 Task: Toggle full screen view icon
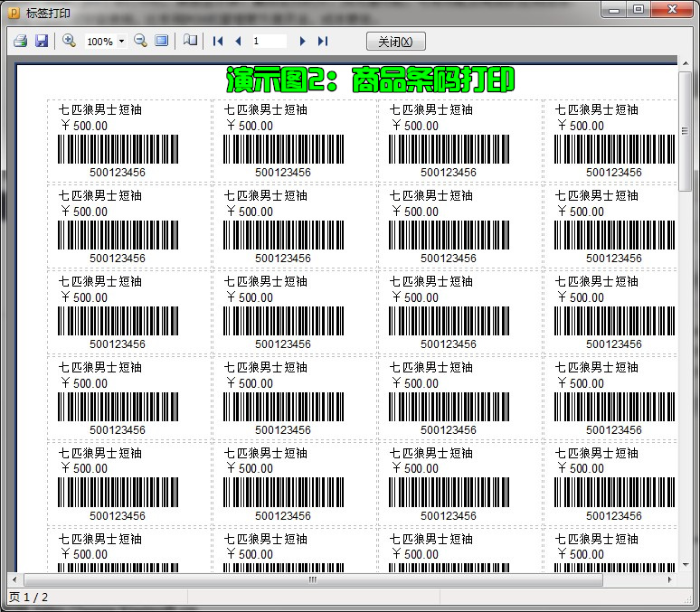161,41
